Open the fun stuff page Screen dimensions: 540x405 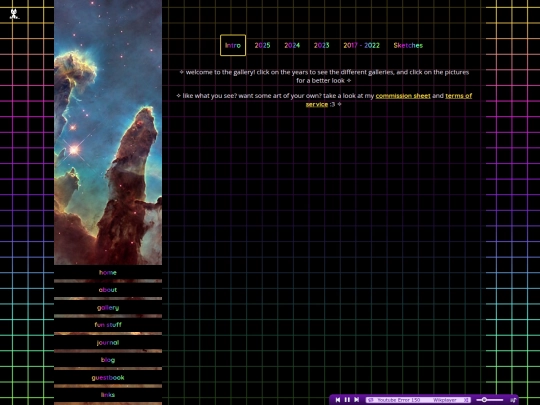(108, 325)
